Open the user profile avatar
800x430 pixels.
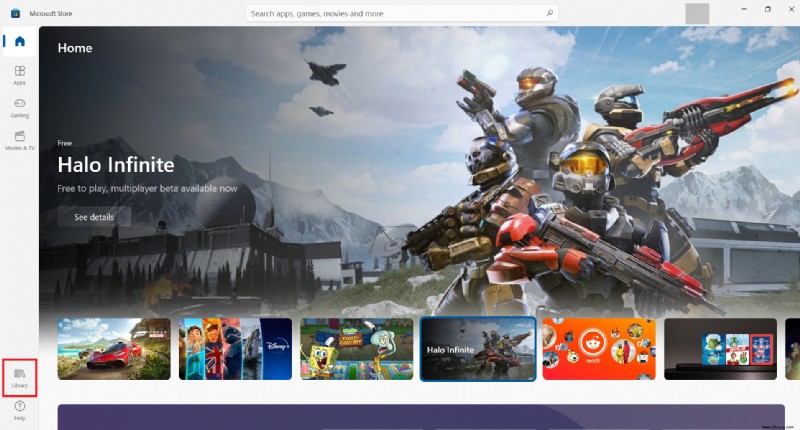pos(697,13)
